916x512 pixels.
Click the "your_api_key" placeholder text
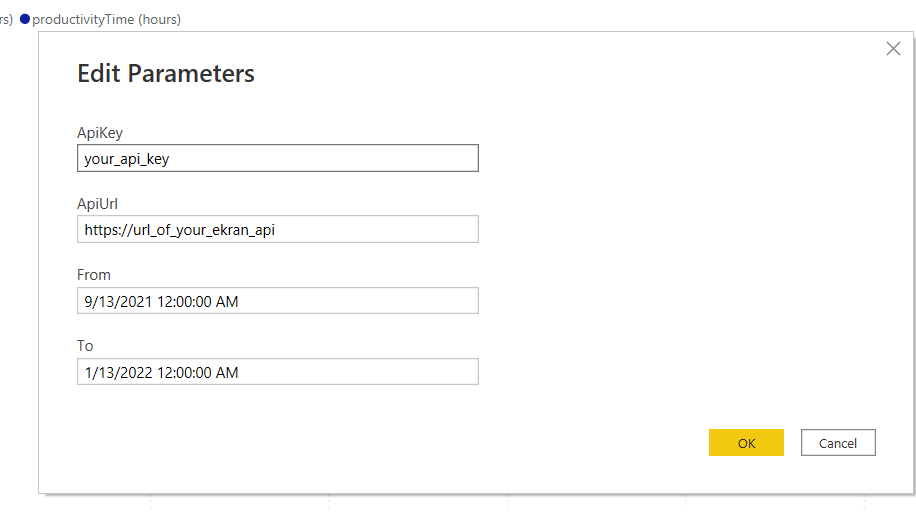127,158
